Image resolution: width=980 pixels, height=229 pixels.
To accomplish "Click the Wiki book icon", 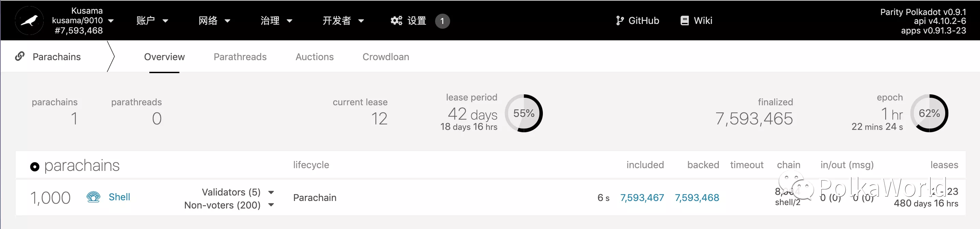I will [x=684, y=21].
